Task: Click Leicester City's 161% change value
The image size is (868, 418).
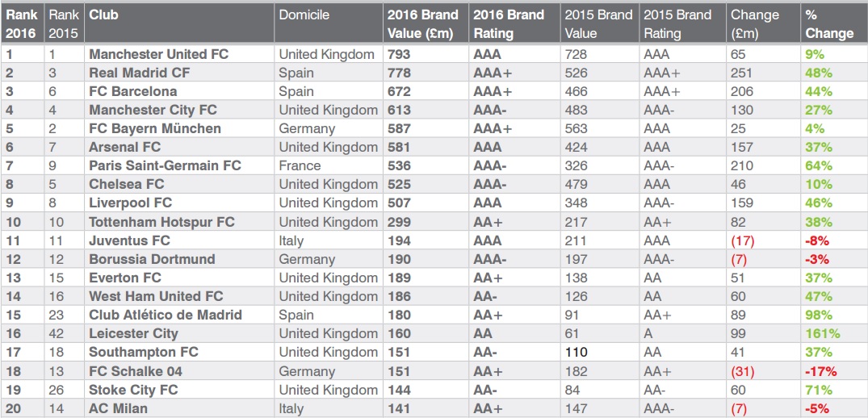Action: tap(823, 334)
